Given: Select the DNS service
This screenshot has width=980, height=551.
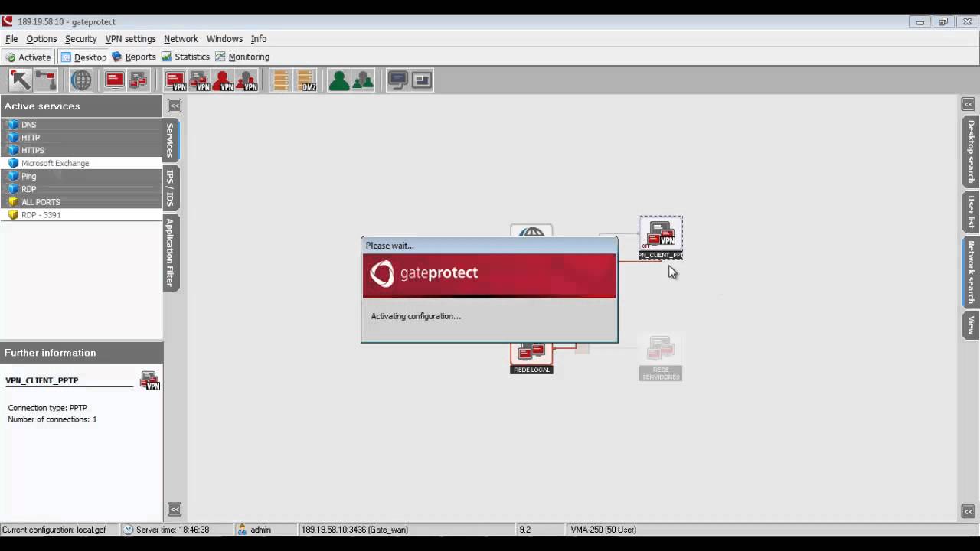Looking at the screenshot, I should click(81, 125).
